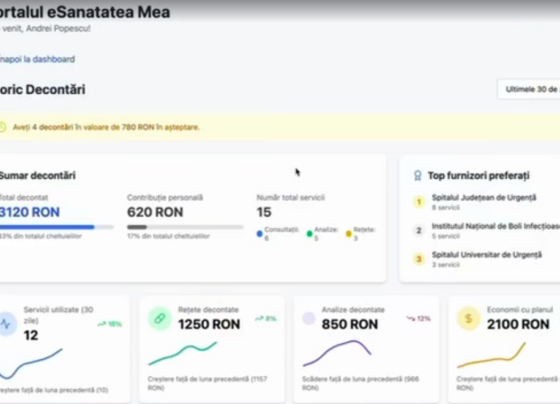This screenshot has height=404, width=560.
Task: Click the pending decontări yellow banner
Action: pyautogui.click(x=280, y=127)
